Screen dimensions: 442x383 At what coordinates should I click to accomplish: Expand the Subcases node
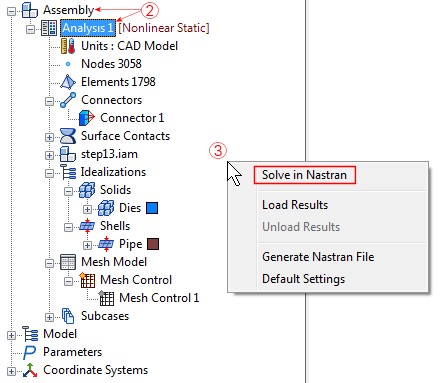point(49,317)
